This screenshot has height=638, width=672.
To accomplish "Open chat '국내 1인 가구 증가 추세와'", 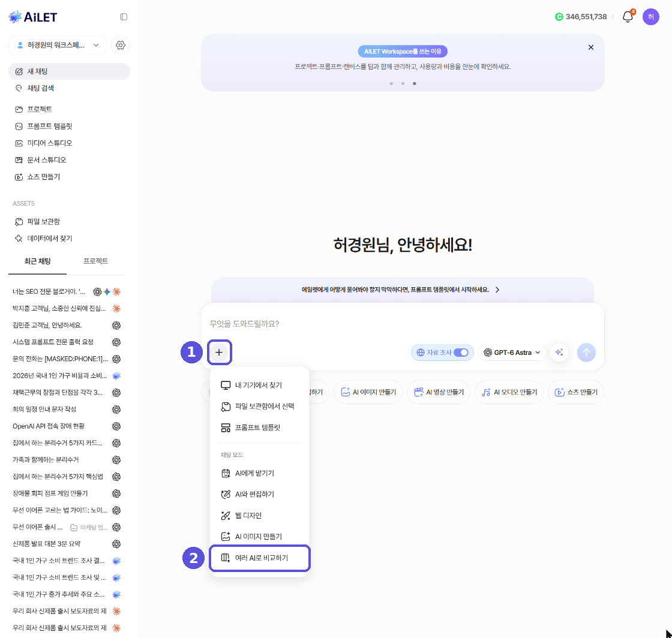I will 67,594.
